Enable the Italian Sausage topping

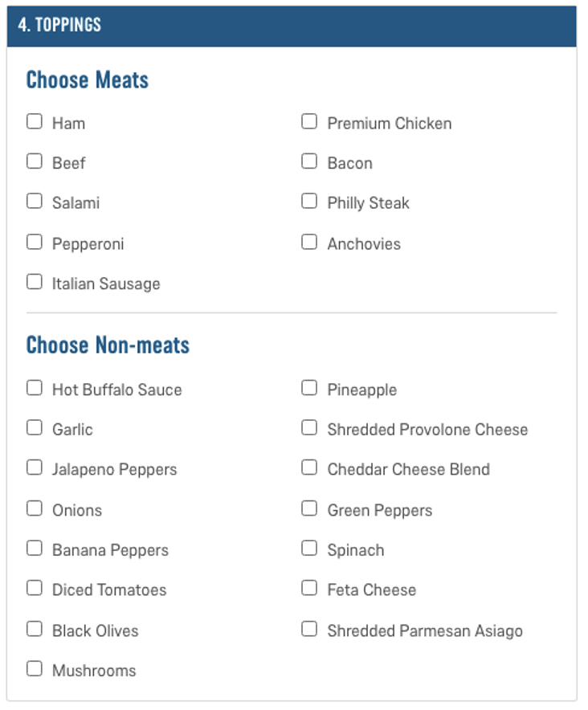tap(35, 283)
